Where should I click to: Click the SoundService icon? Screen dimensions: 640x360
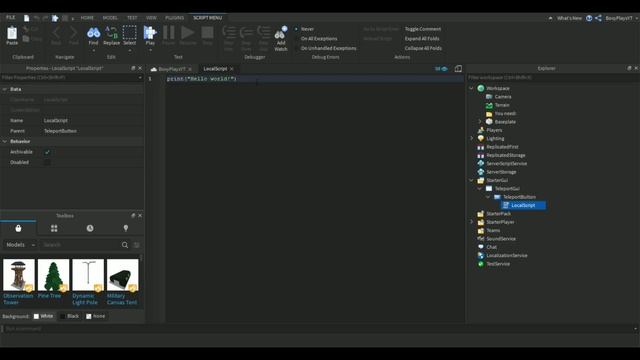pos(481,239)
